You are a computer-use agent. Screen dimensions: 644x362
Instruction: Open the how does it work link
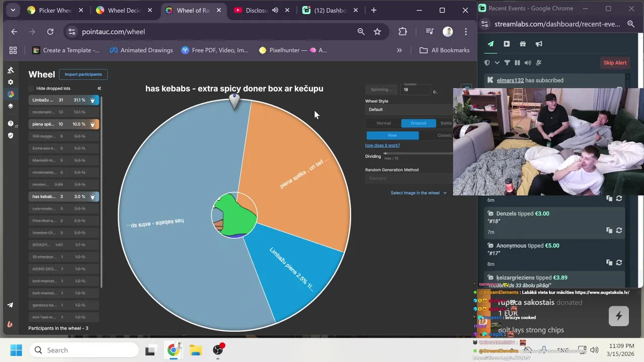coord(382,145)
